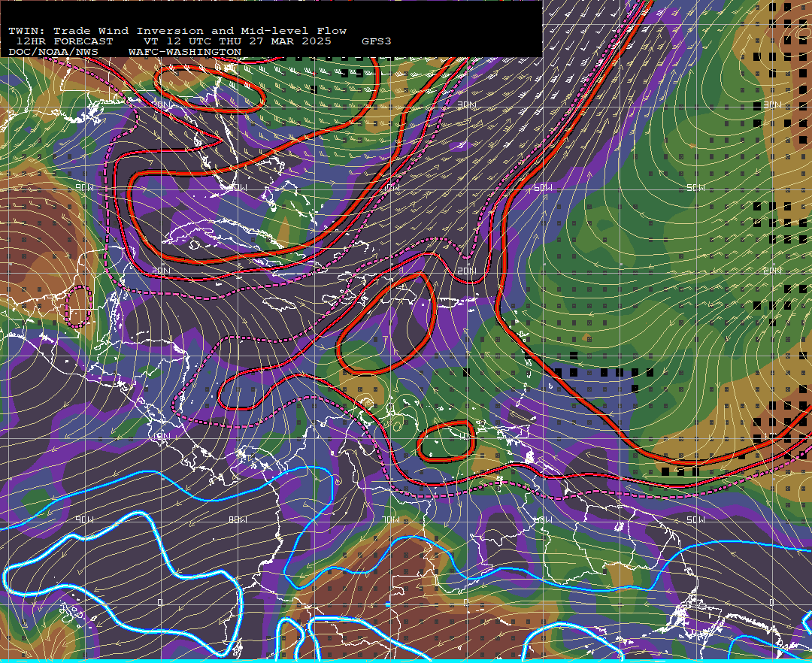
Task: Click the 90W label over the Pacific
Action: point(85,519)
